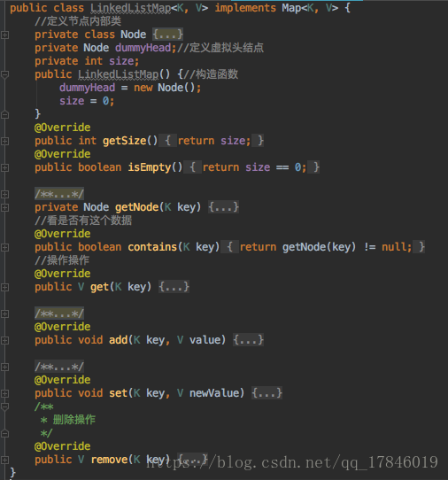448x480 pixels.
Task: Click the add method name
Action: click(x=118, y=340)
